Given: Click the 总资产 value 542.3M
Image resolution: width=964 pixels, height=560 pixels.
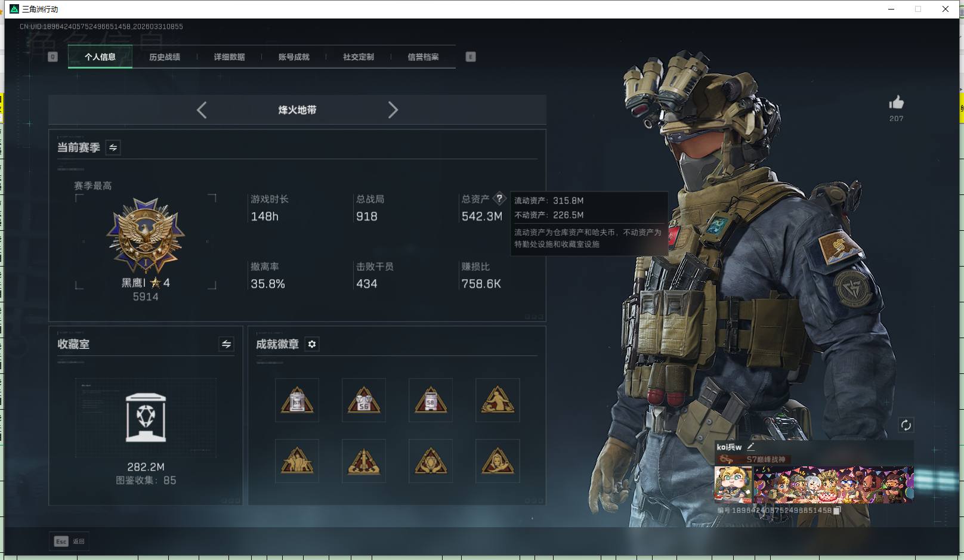Looking at the screenshot, I should click(x=482, y=216).
